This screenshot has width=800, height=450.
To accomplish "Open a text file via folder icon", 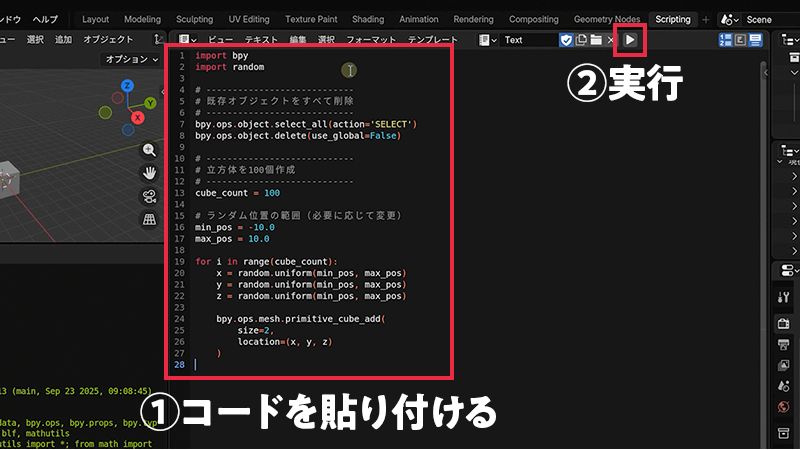I will [x=596, y=40].
